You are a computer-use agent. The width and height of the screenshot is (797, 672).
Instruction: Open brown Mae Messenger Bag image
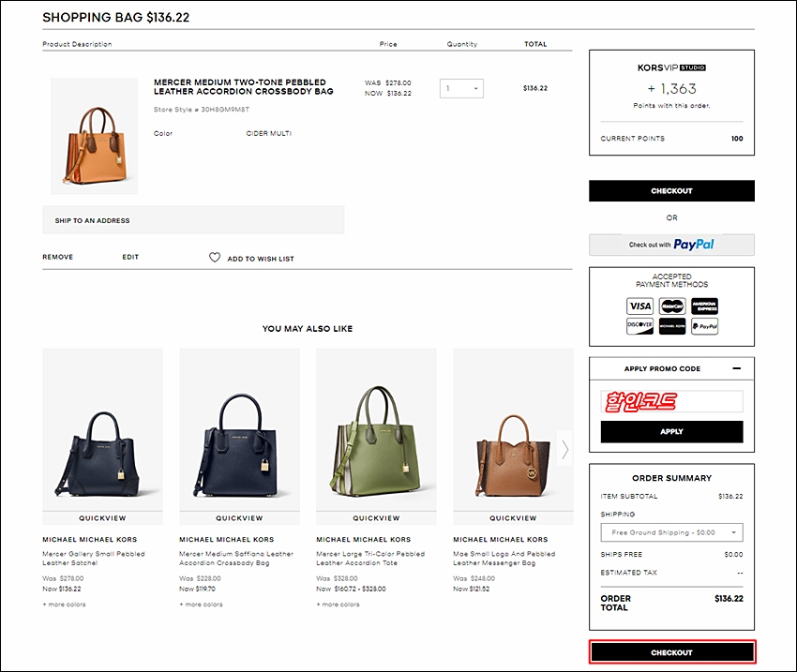[513, 429]
